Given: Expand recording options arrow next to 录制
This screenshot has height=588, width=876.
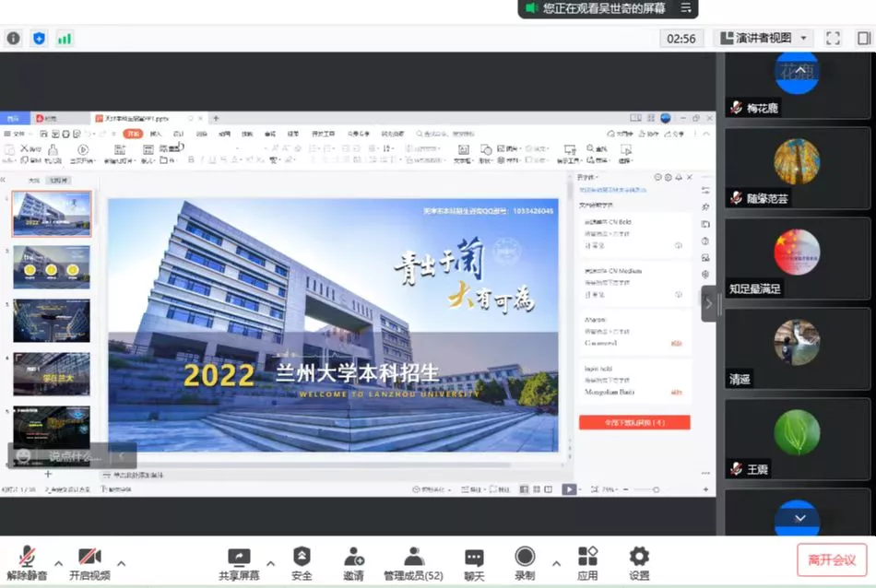Looking at the screenshot, I should click(x=556, y=563).
